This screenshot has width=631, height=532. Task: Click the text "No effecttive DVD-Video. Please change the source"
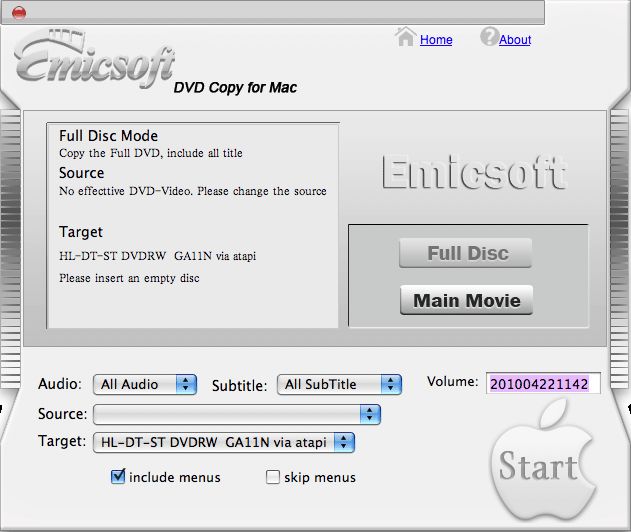point(193,191)
